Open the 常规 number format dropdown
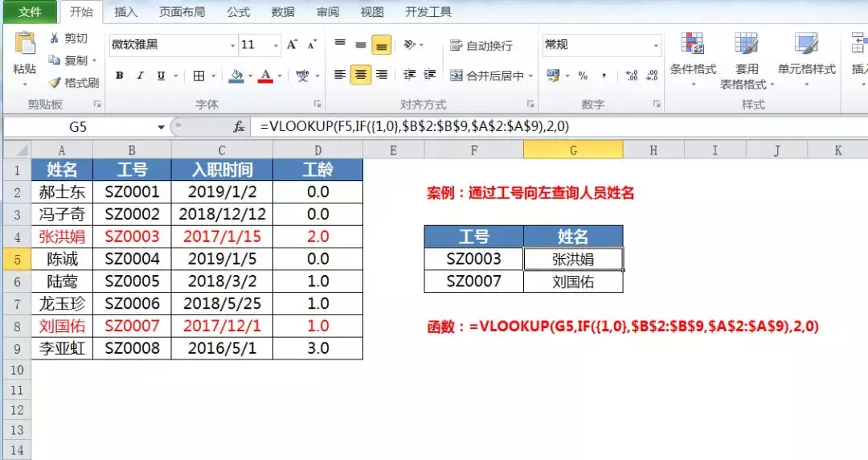 [656, 45]
